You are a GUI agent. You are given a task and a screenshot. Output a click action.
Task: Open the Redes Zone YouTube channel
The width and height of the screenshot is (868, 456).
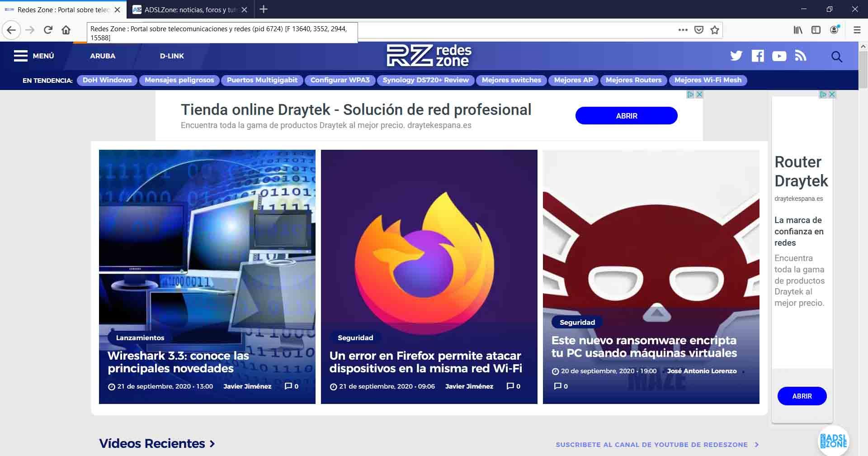coord(779,56)
